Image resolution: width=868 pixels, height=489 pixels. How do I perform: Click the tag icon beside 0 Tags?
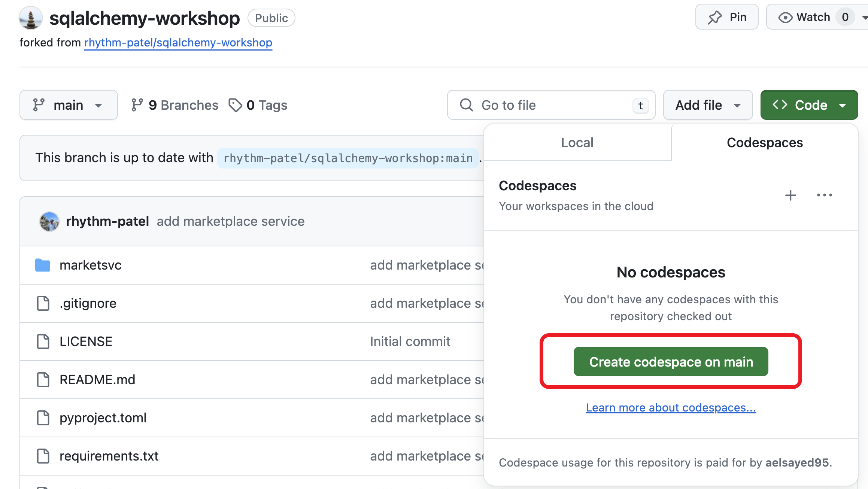point(236,105)
